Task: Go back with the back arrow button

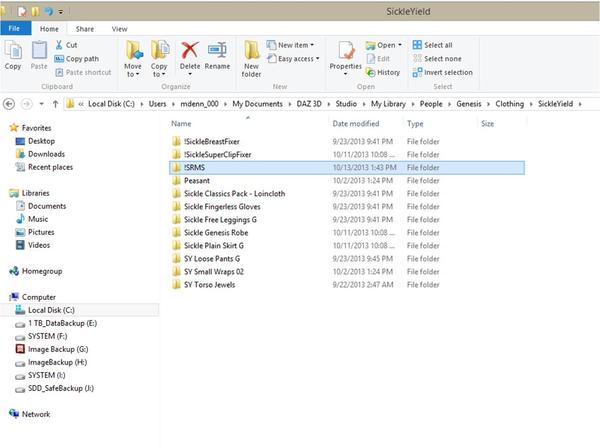Action: point(9,104)
